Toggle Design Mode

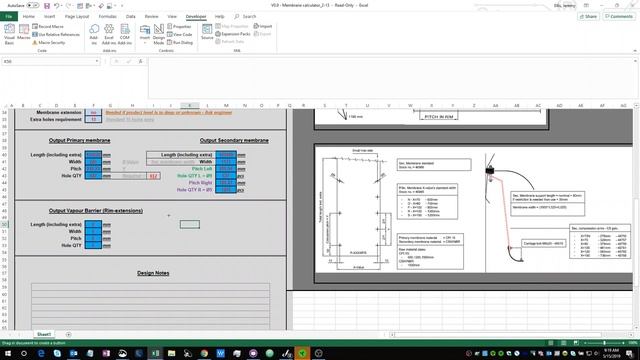159,34
